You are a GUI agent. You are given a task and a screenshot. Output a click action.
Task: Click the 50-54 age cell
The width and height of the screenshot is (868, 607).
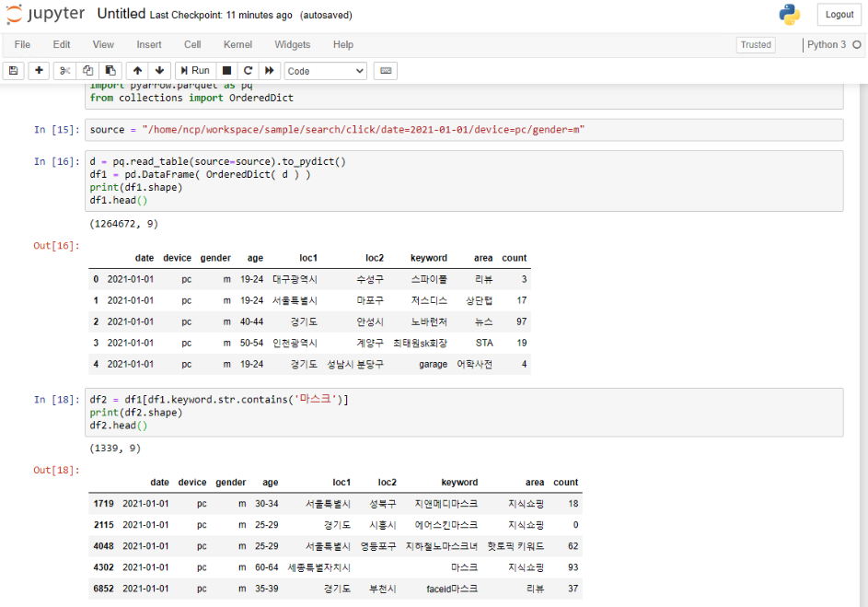point(252,343)
